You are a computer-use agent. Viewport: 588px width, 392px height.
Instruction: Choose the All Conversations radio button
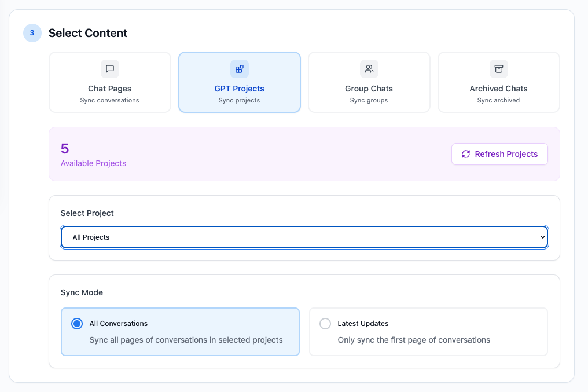pyautogui.click(x=77, y=324)
